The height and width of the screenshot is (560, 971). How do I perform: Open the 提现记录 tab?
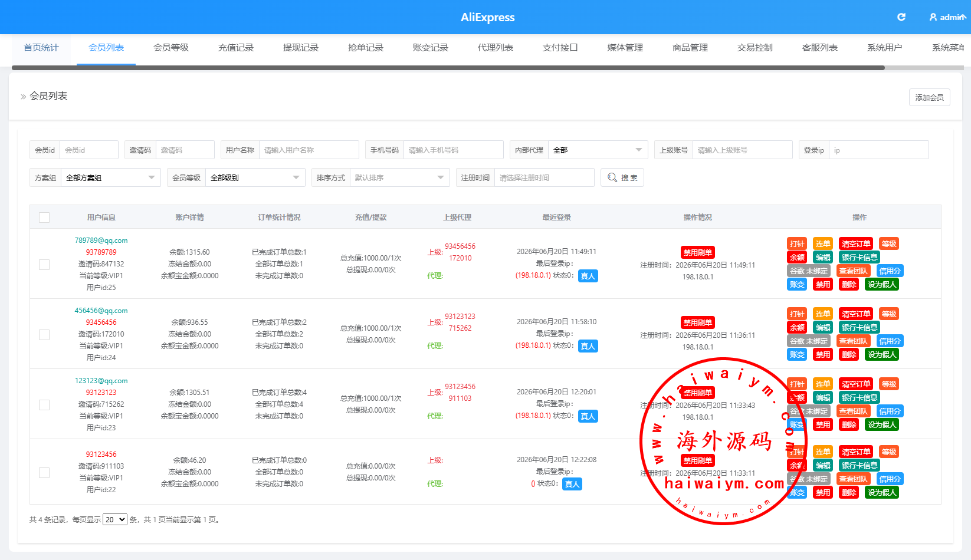click(x=301, y=48)
